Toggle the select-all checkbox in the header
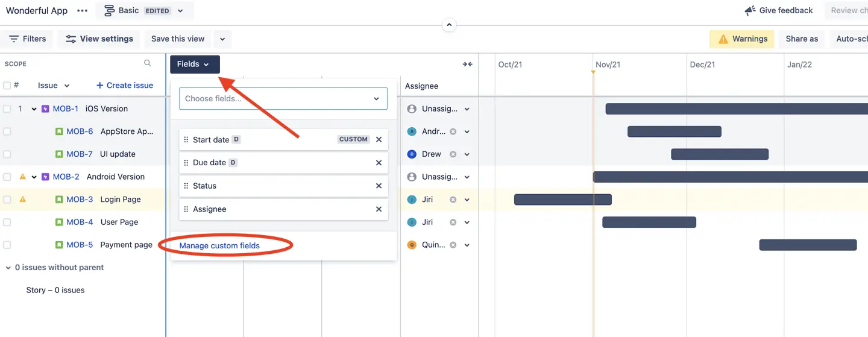 coord(7,86)
